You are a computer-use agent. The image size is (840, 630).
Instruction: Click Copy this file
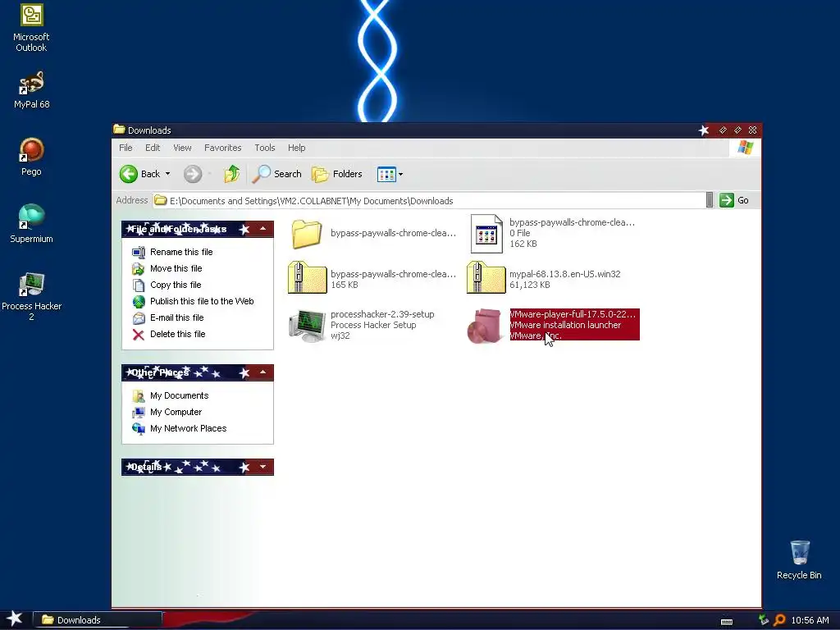pyautogui.click(x=176, y=285)
